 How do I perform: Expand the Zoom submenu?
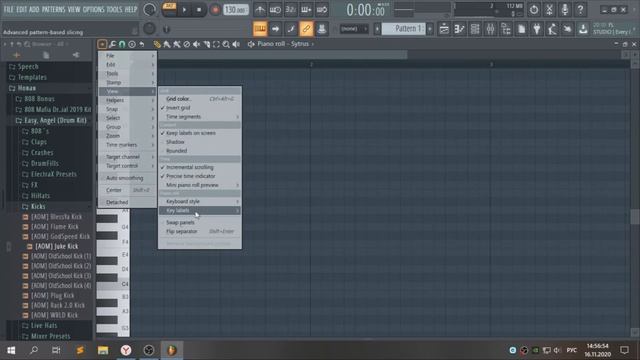[127, 136]
